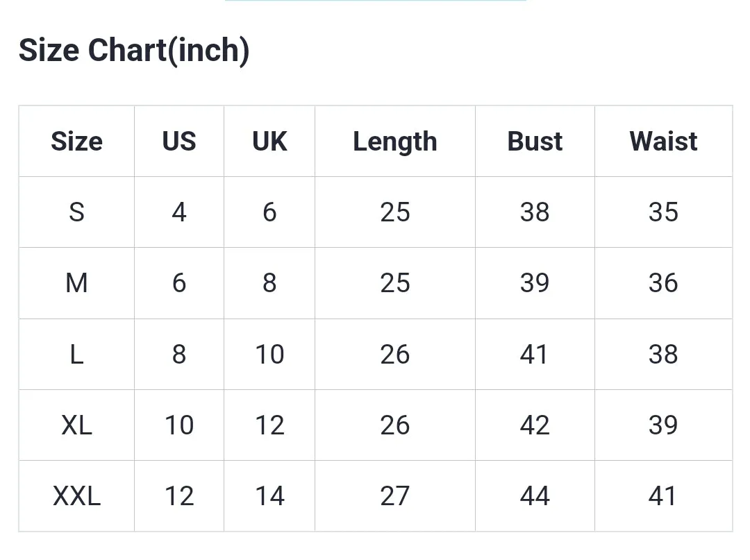Click the Bust column header
The image size is (750, 560).
(x=535, y=142)
